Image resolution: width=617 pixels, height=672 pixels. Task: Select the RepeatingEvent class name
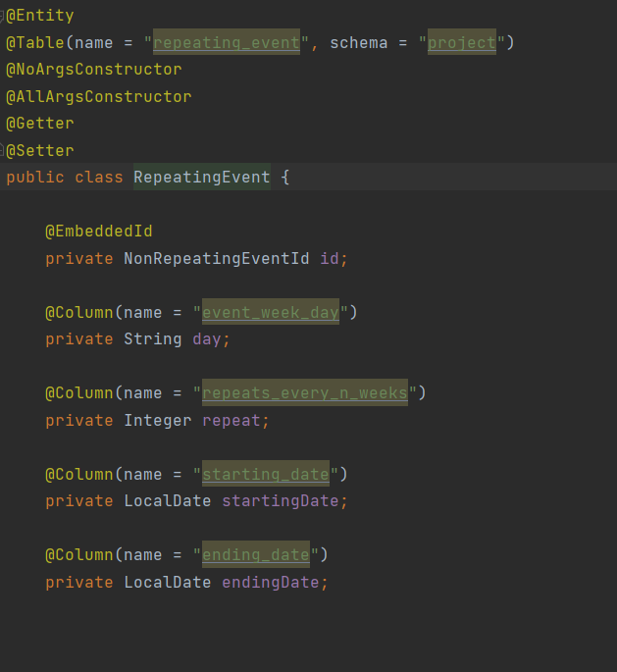click(x=201, y=178)
